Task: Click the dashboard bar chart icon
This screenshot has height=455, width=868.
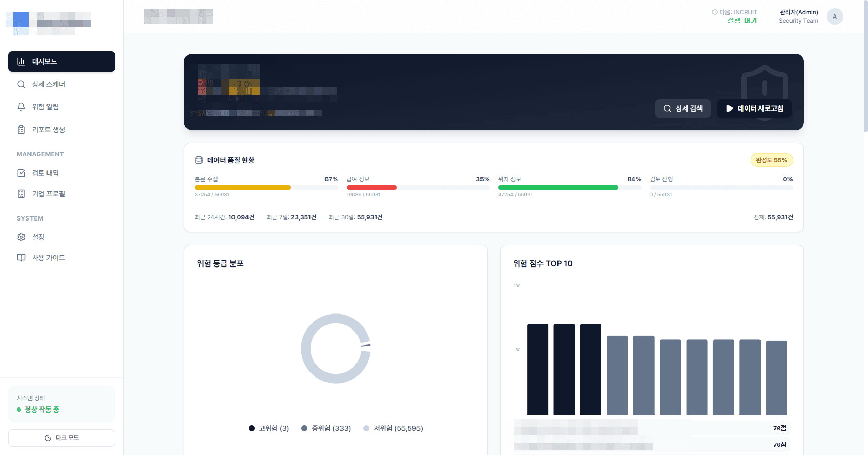Action: coord(21,61)
